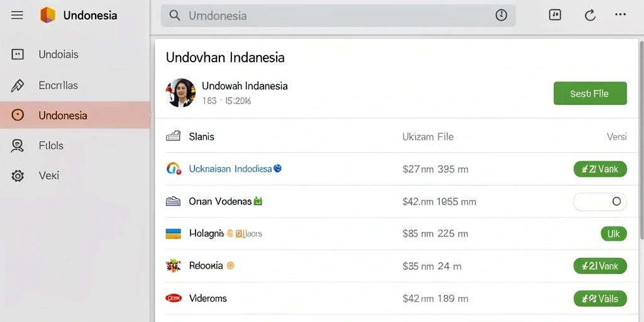
Task: Click the Redookia row icon
Action: click(x=174, y=266)
